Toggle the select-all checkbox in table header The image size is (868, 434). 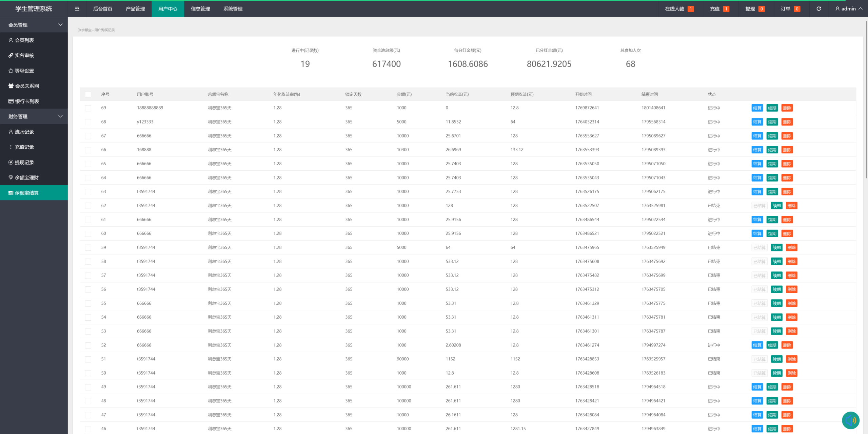(x=88, y=95)
